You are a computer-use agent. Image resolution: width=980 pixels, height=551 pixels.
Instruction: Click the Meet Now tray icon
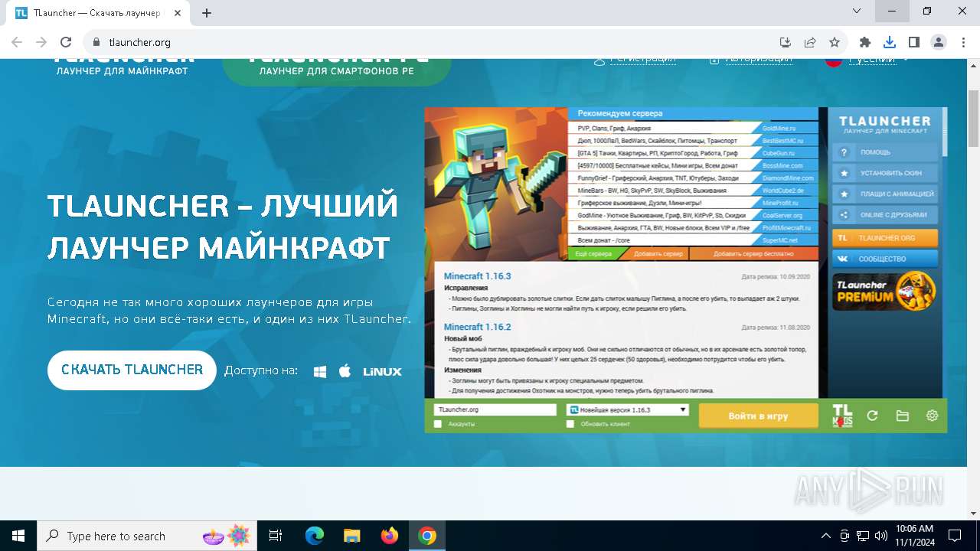coord(844,536)
